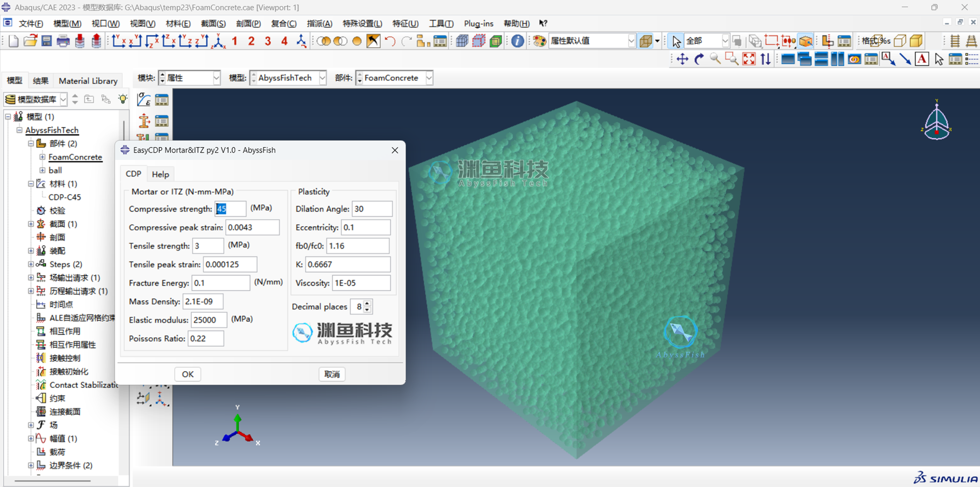The height and width of the screenshot is (487, 980).
Task: Click the fb0/fc0 input field
Action: (x=358, y=246)
